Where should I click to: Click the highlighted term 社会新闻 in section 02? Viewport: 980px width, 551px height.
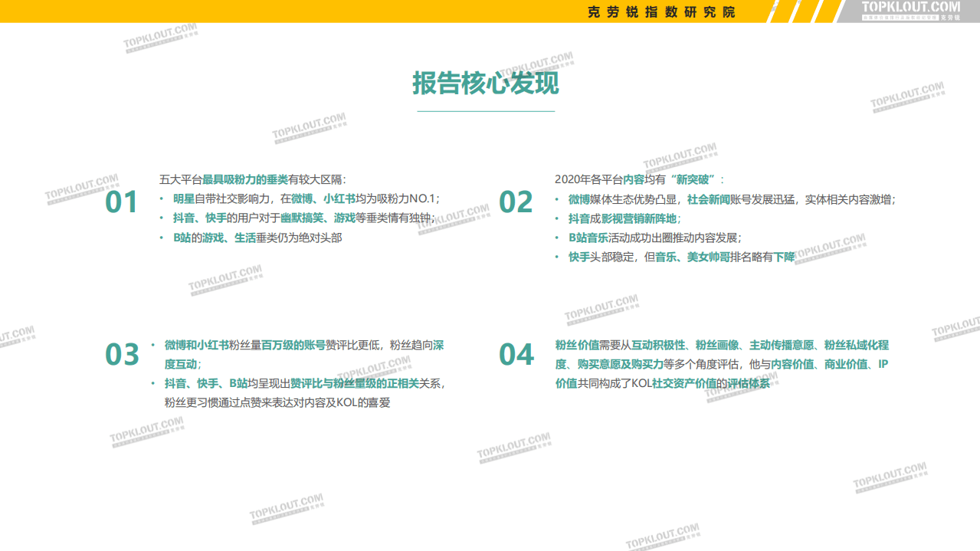(x=709, y=198)
